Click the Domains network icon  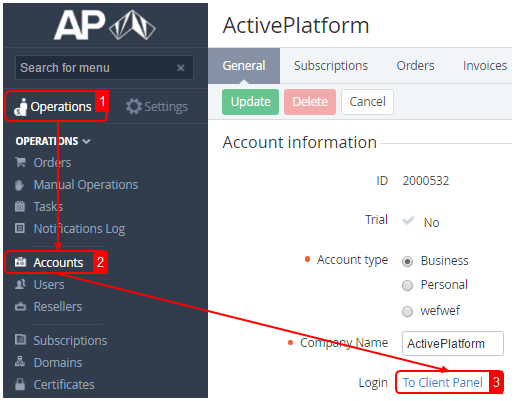20,362
